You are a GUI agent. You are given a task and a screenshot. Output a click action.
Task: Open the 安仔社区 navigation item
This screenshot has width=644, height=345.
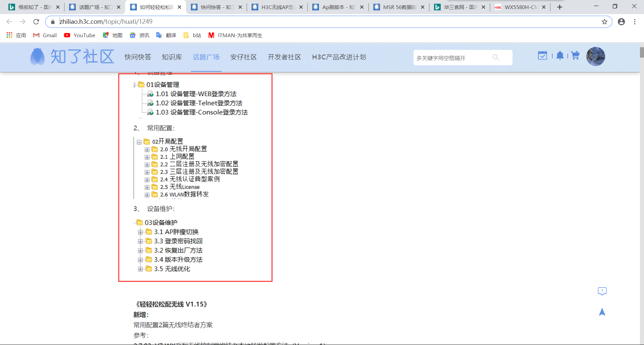pos(244,57)
